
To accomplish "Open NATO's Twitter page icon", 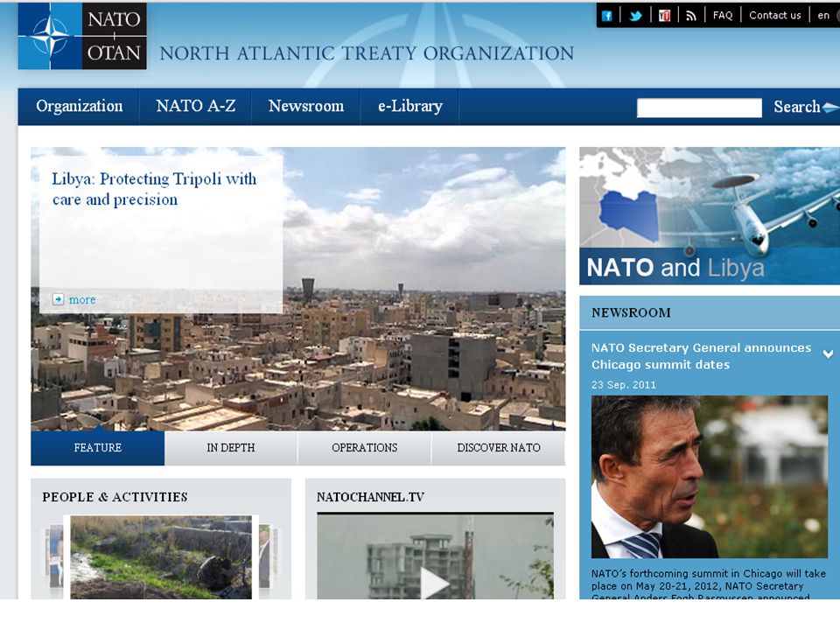I will tap(635, 16).
